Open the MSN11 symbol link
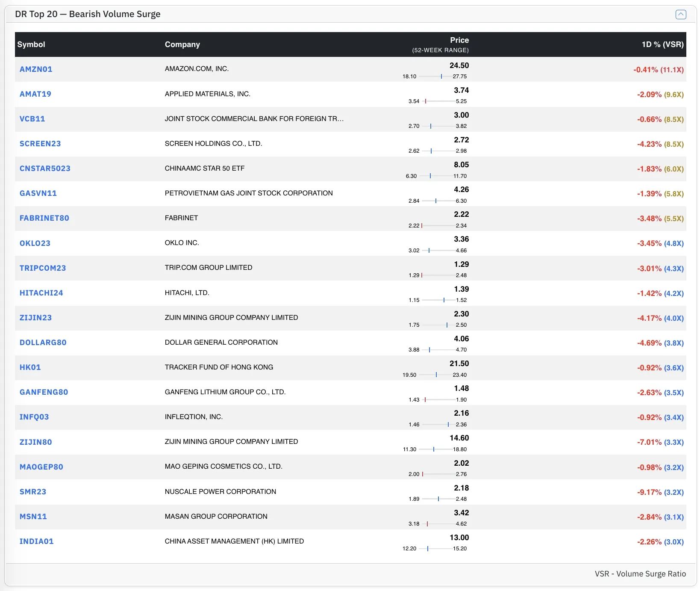This screenshot has height=591, width=700. (33, 517)
